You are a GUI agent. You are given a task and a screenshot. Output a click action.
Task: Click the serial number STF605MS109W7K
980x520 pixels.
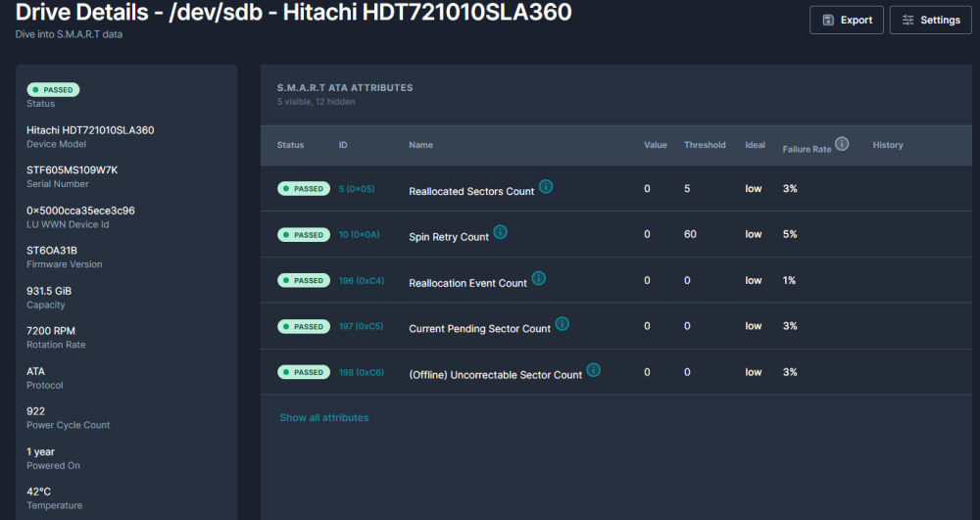(72, 169)
